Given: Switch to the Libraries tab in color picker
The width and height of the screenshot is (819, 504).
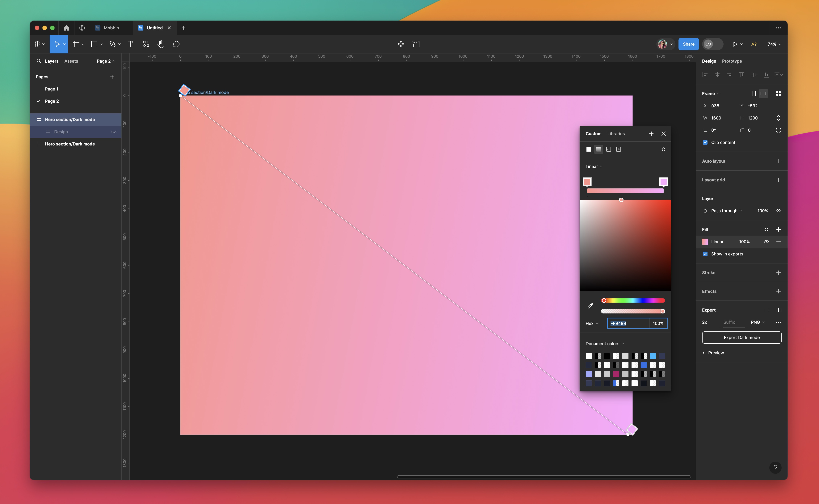Looking at the screenshot, I should point(616,133).
